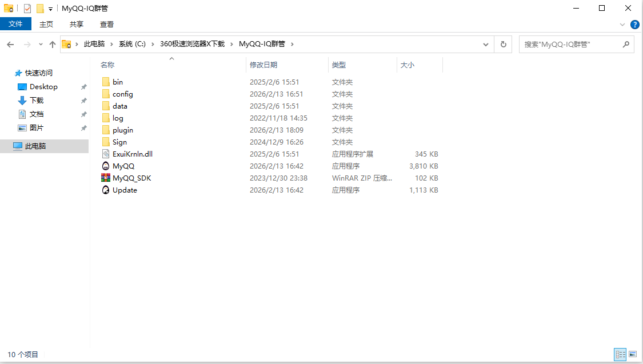Select the ExuiKrnln.dll file

[132, 154]
